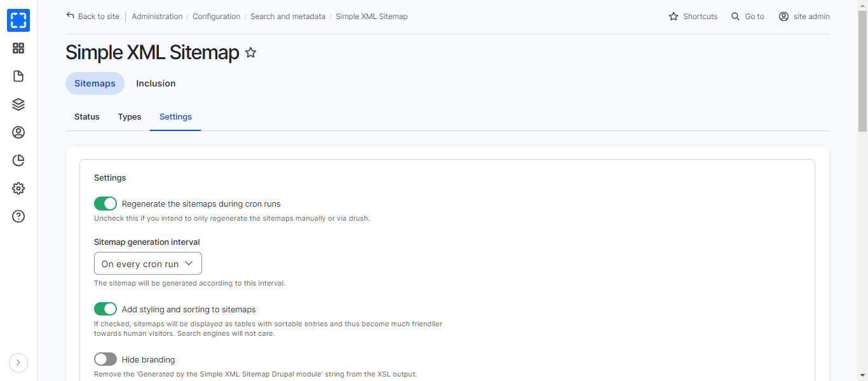Open the Sitemap generation interval dropdown
The image size is (868, 381).
147,263
